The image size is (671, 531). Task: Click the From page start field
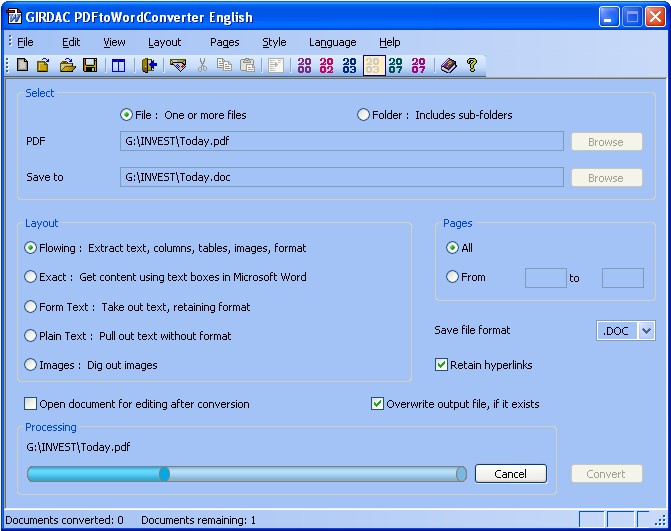click(x=546, y=278)
